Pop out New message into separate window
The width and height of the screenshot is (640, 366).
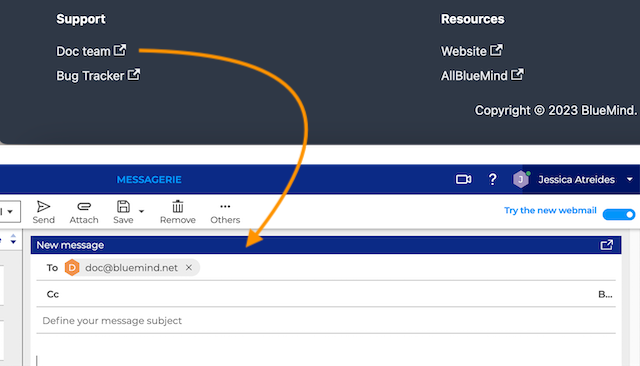(x=607, y=245)
